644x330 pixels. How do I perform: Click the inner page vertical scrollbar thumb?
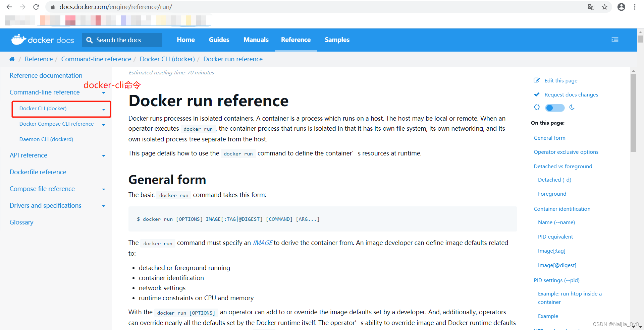click(633, 113)
